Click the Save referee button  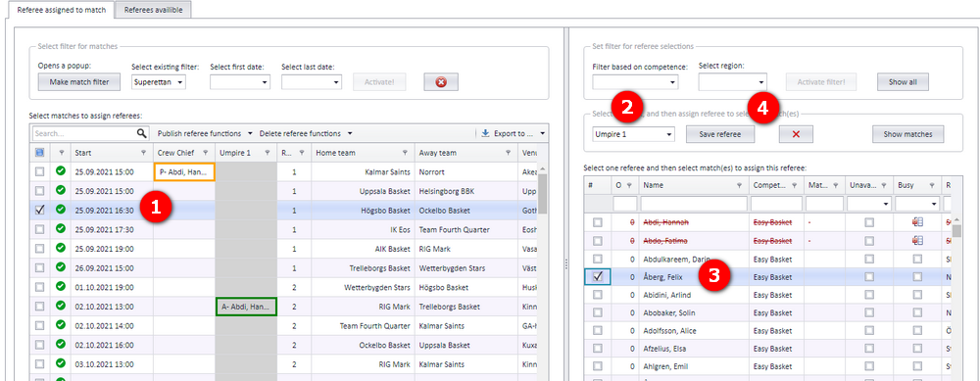[x=720, y=134]
